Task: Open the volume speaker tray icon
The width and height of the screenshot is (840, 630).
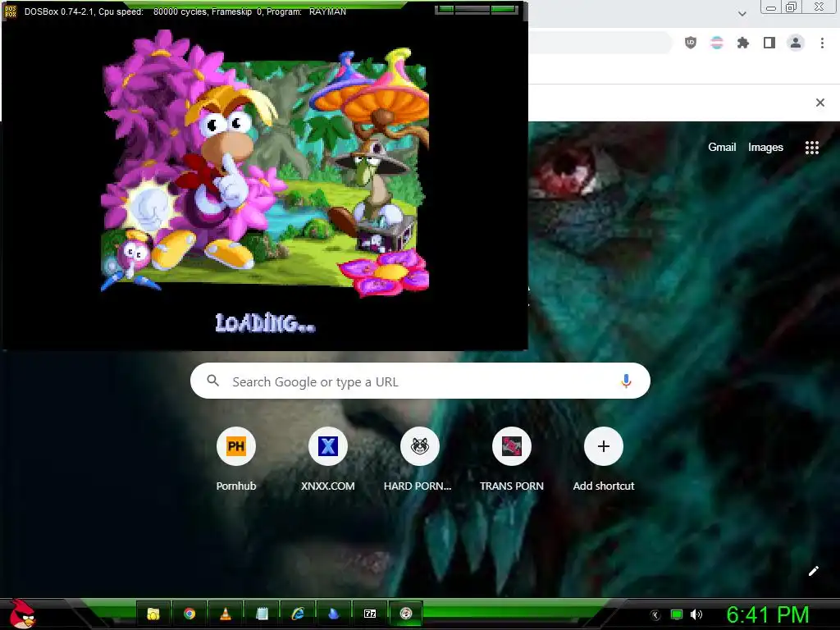Action: click(x=696, y=614)
